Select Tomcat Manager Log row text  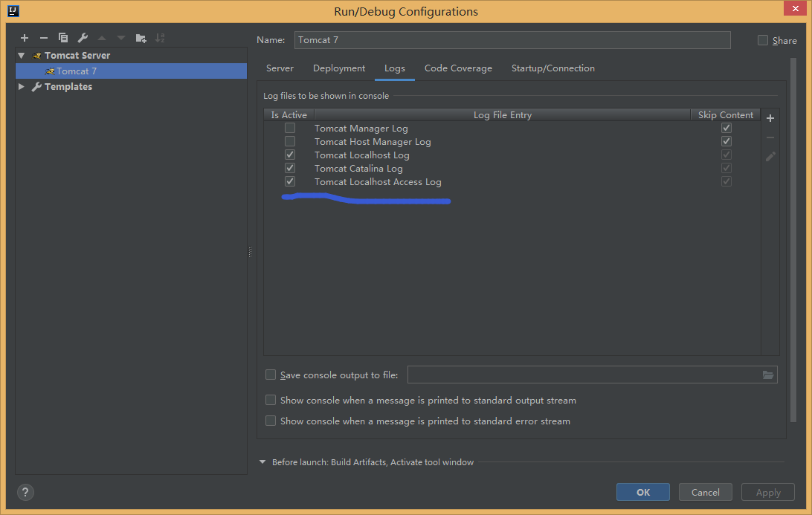[361, 129]
